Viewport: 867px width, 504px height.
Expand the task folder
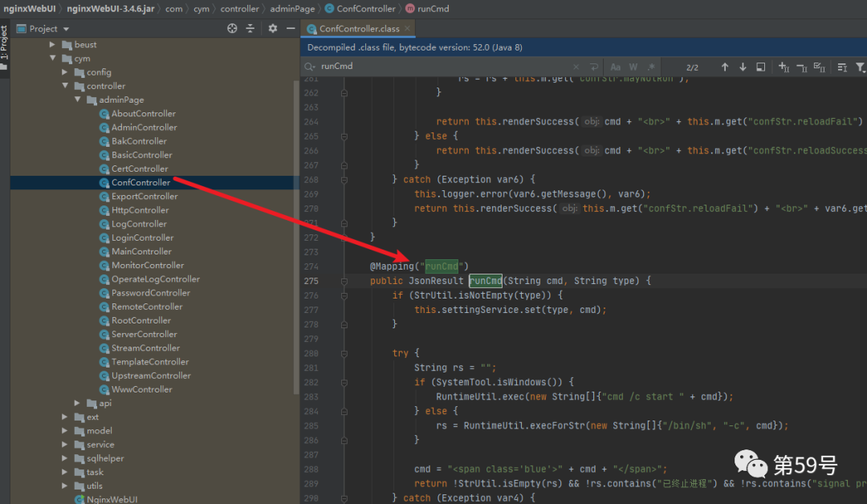(65, 472)
